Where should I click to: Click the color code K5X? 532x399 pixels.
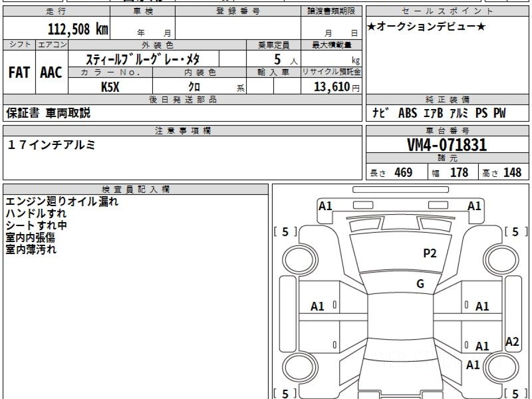pos(110,86)
